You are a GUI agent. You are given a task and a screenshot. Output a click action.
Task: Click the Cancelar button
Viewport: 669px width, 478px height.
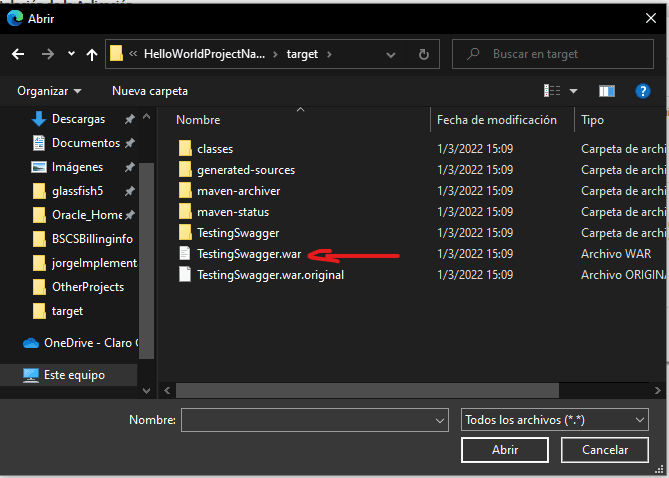[605, 450]
